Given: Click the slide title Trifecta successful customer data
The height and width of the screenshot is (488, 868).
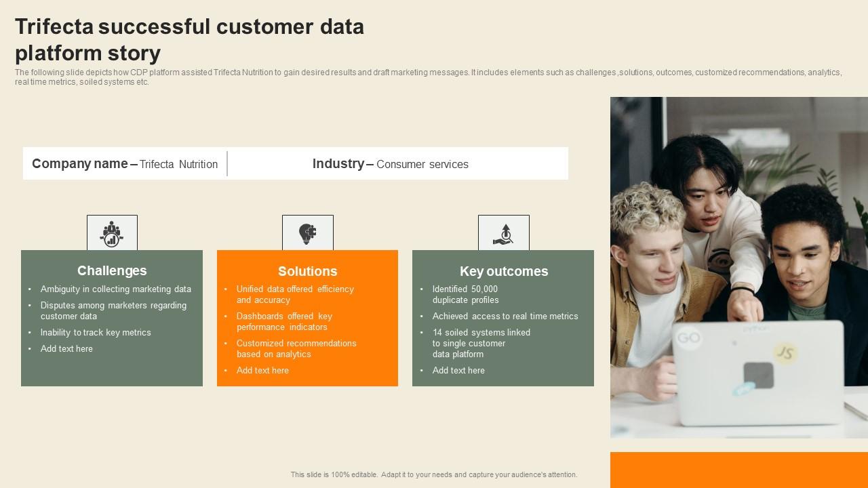Looking at the screenshot, I should 189,27.
